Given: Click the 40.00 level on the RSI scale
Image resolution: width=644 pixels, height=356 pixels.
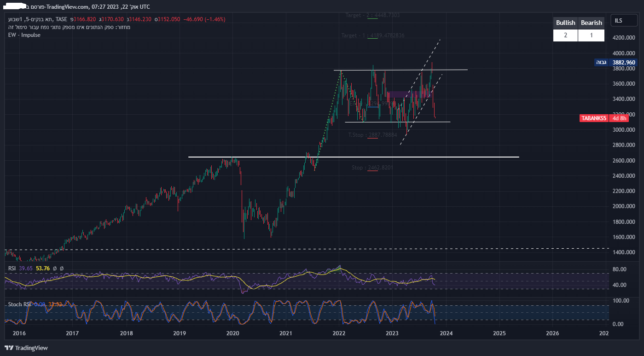Looking at the screenshot, I should pyautogui.click(x=620, y=285).
